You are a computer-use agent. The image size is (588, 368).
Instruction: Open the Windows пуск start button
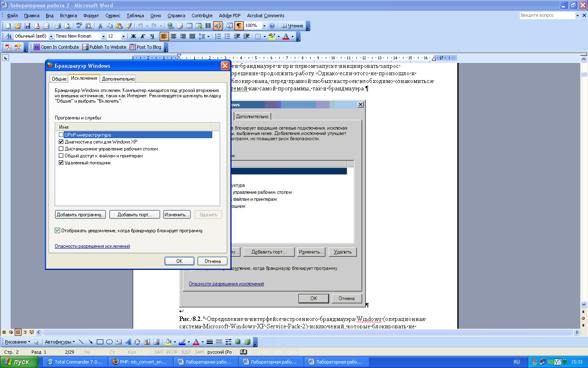point(20,362)
